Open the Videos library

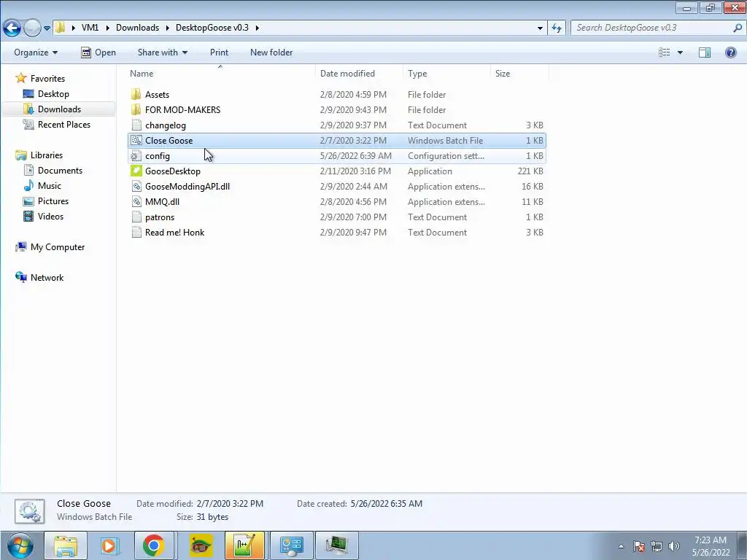point(50,216)
